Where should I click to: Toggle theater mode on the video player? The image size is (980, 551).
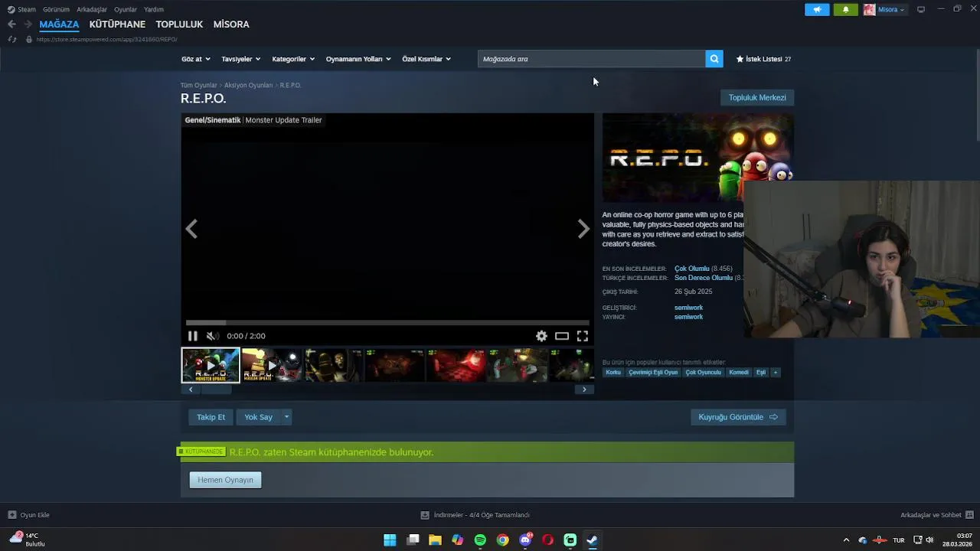click(x=562, y=336)
